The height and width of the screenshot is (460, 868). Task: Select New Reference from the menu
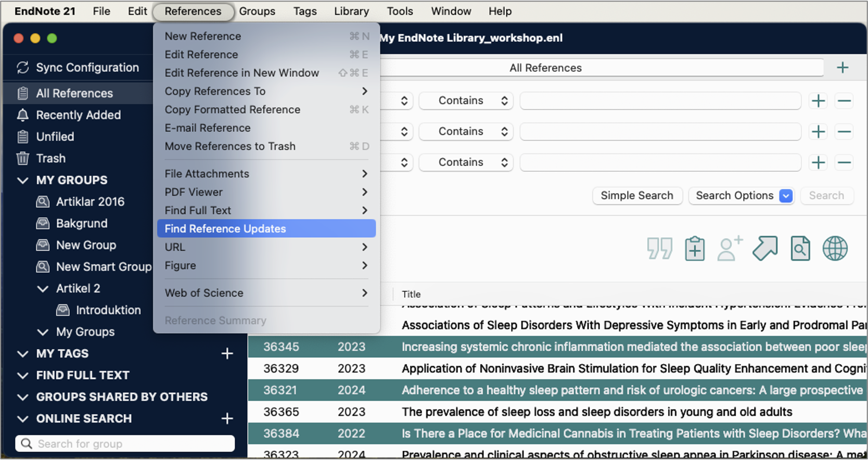click(x=266, y=36)
